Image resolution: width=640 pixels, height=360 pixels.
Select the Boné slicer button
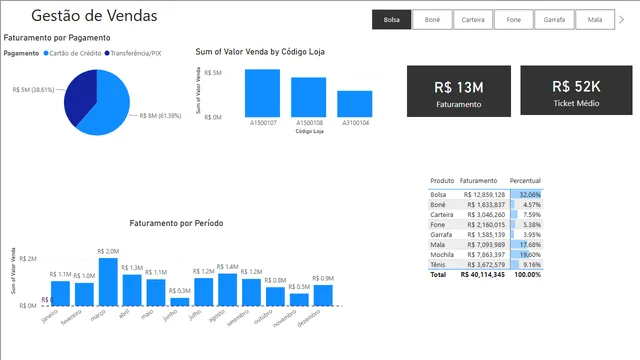pos(432,20)
